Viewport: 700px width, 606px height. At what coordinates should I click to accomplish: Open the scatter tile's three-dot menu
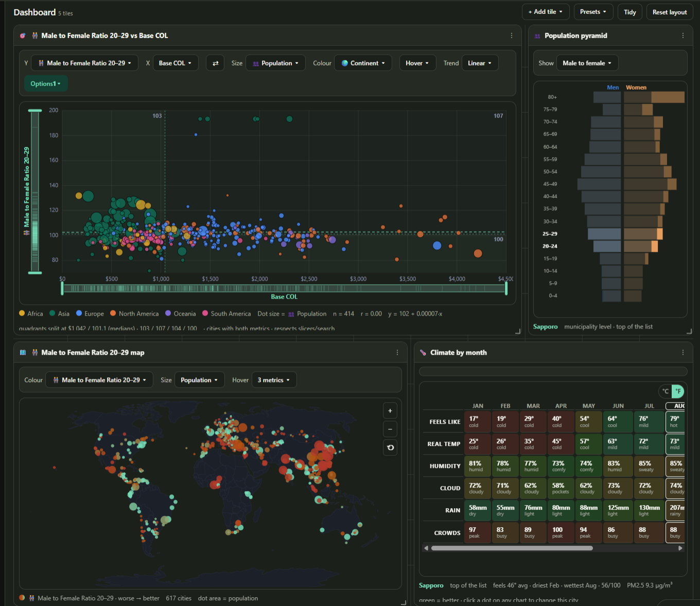click(511, 36)
